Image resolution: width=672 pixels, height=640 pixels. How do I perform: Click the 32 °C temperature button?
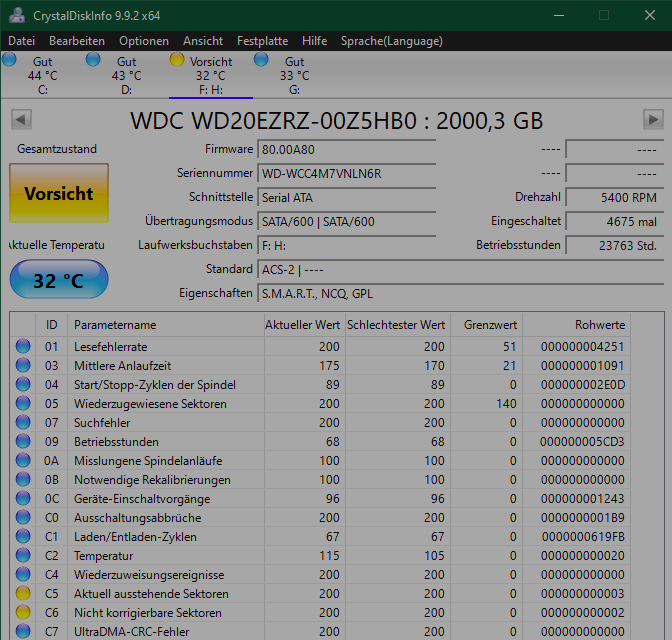tap(59, 280)
